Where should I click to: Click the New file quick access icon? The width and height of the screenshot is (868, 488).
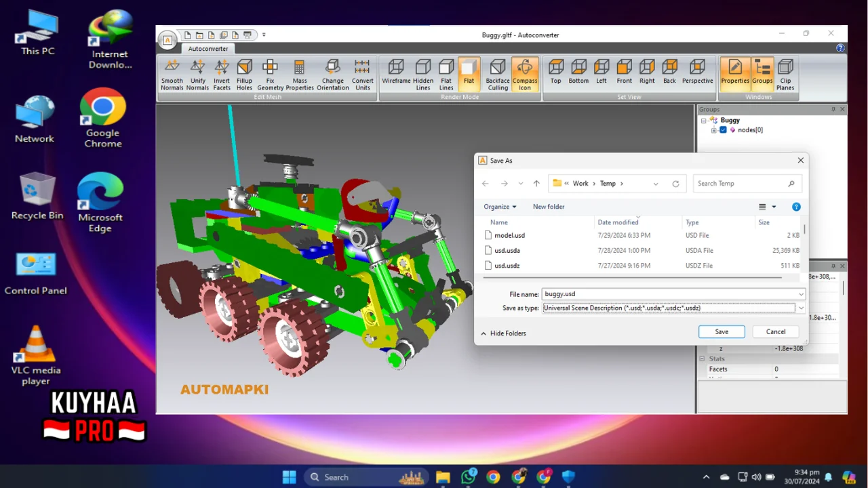[x=187, y=35]
